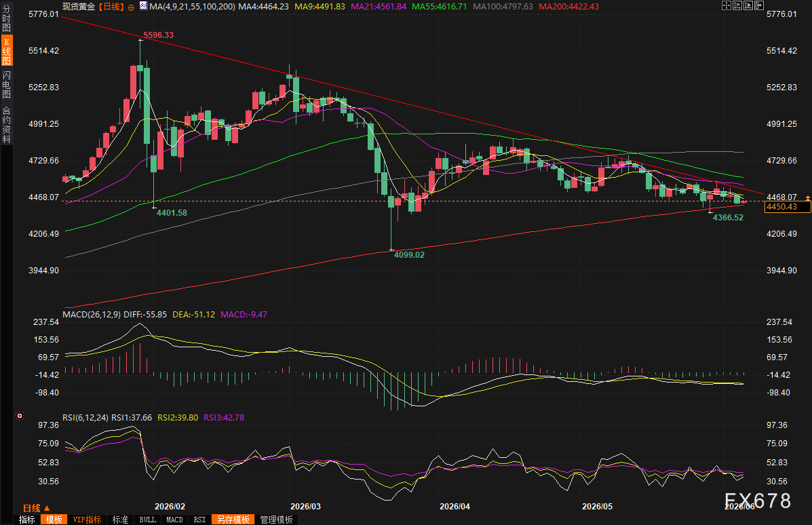Open the 合约资料 side tab
This screenshot has width=812, height=525.
point(6,125)
